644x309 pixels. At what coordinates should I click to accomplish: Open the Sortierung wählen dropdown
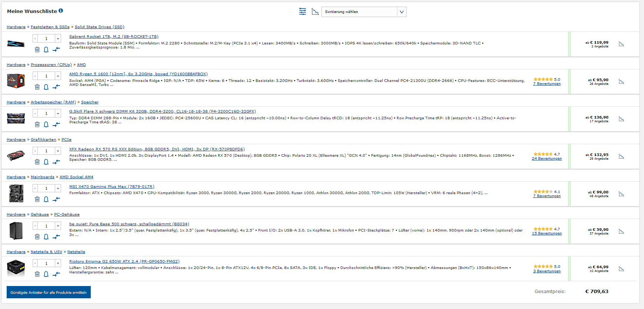pyautogui.click(x=364, y=12)
